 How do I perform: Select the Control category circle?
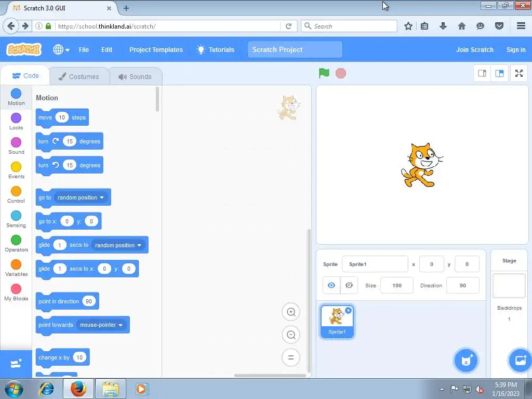click(x=16, y=191)
